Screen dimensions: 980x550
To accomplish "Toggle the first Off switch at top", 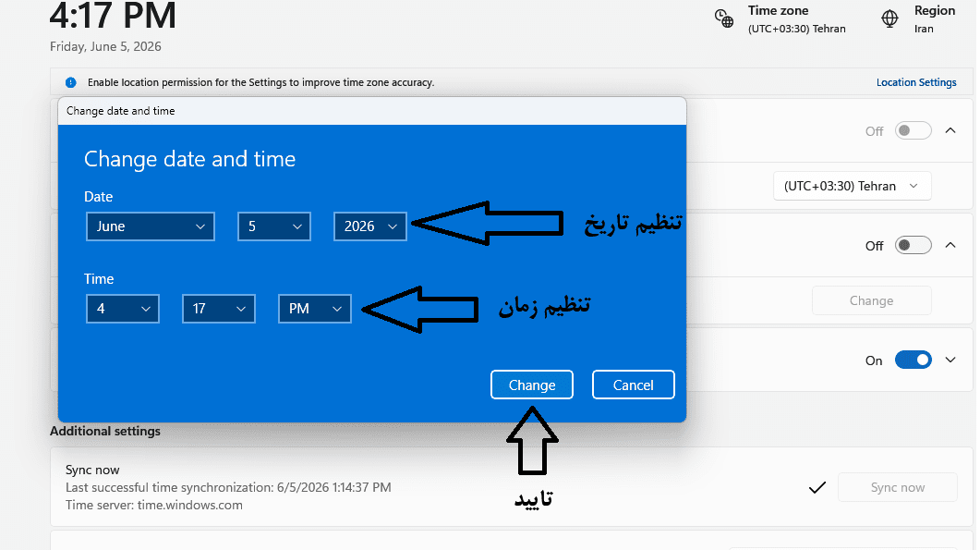I will [x=913, y=130].
